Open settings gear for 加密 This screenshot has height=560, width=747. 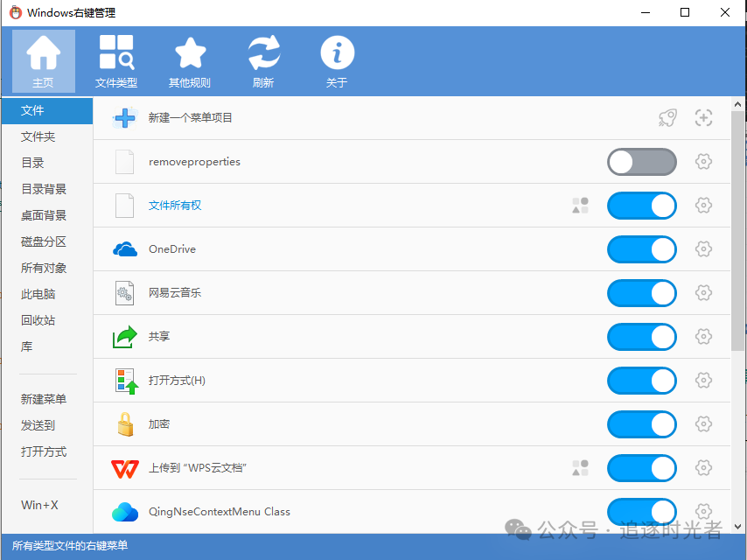(x=703, y=423)
